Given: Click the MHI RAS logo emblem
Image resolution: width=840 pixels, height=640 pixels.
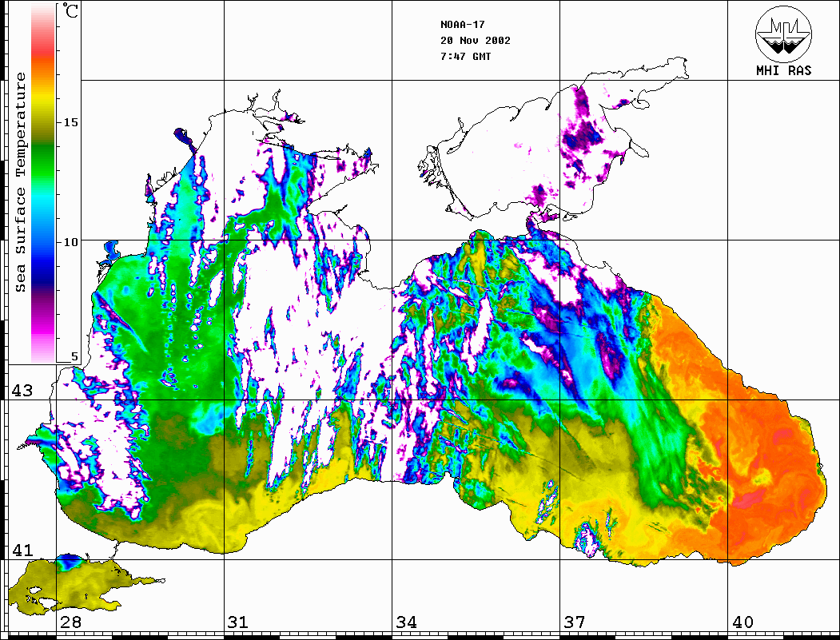Looking at the screenshot, I should (x=783, y=34).
